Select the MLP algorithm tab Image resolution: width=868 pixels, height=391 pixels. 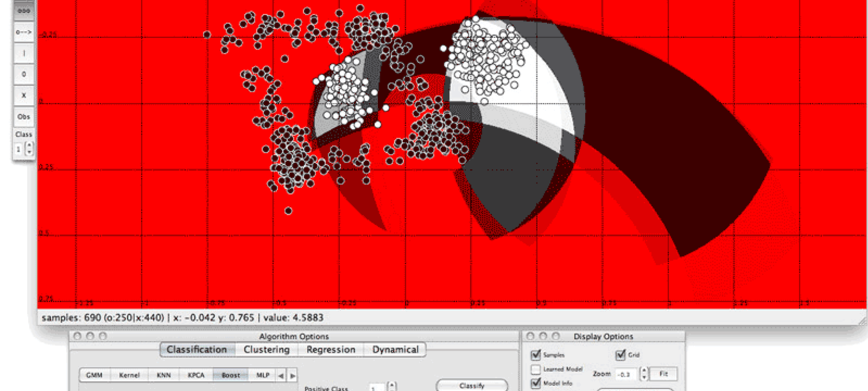262,375
